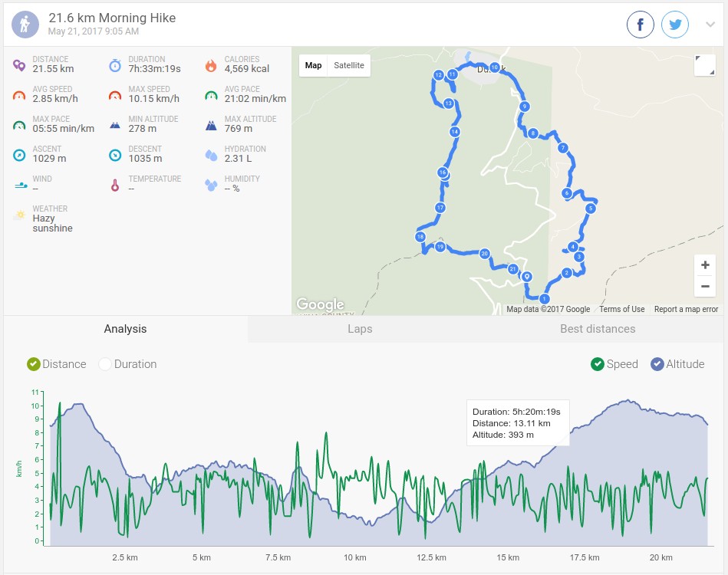Screen dimensions: 728x575
Task: Switch map to Satellite view
Action: click(x=349, y=65)
